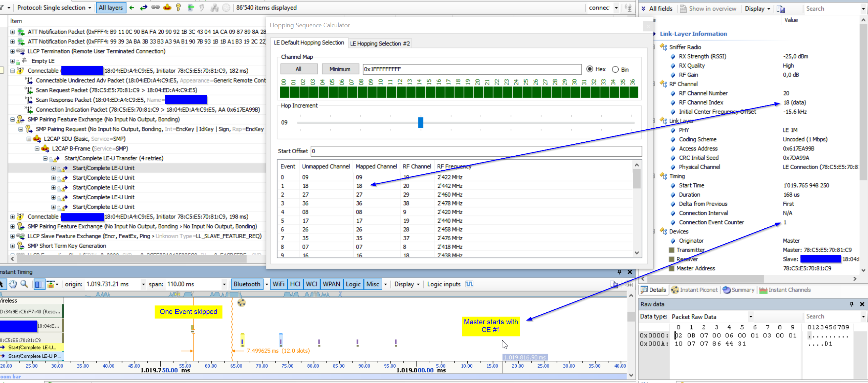Click the Logic inputs waveform icon
Screen dimensions: 868x383
coord(469,284)
